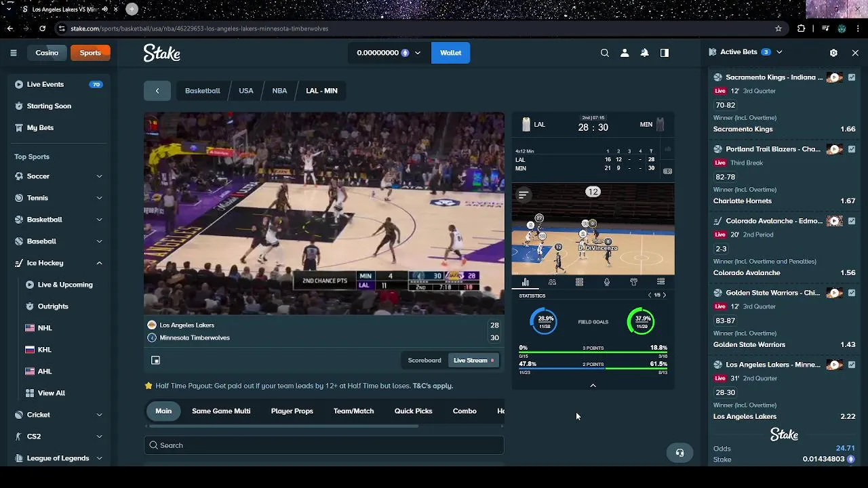Close the Active Bets panel
The height and width of the screenshot is (488, 868).
click(855, 52)
